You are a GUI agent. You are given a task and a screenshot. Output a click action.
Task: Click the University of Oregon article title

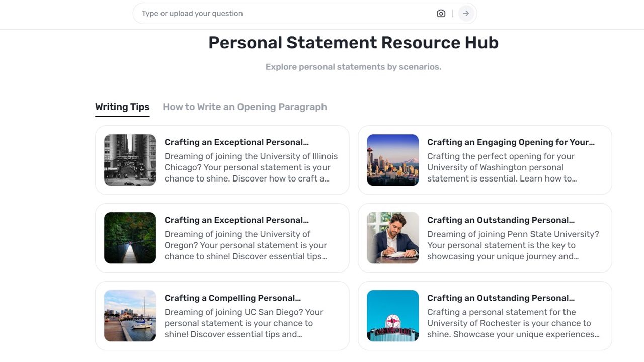point(236,220)
